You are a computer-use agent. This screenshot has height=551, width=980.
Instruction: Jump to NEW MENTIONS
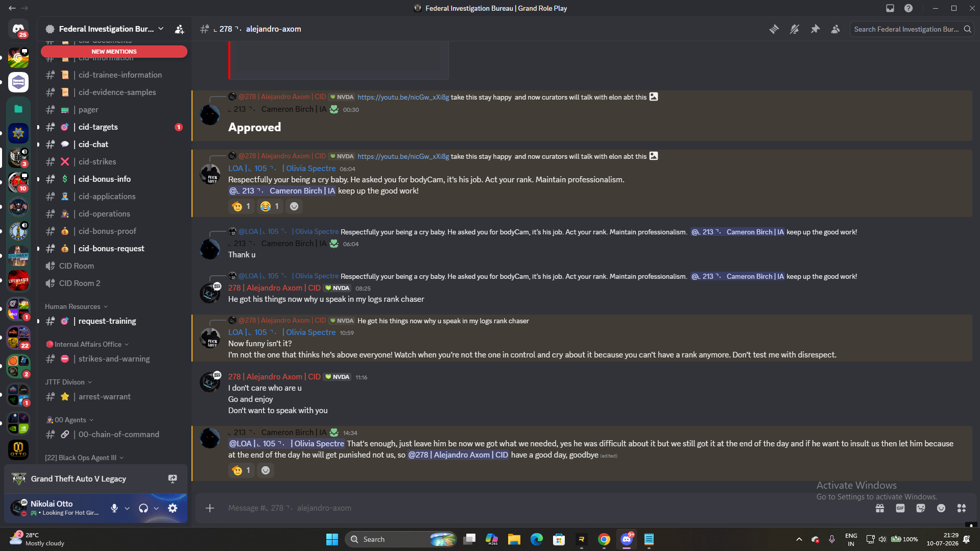coord(114,52)
